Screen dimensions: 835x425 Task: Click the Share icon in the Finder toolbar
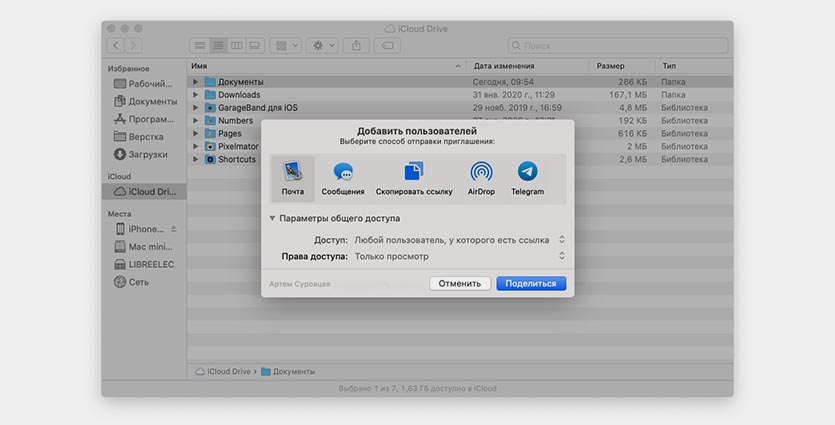pyautogui.click(x=358, y=46)
